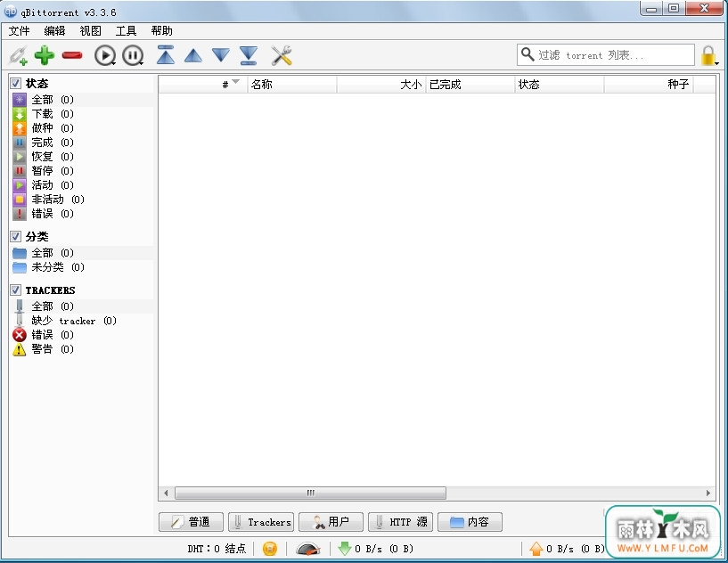728x563 pixels.
Task: Select the 完成 (0) status filter
Action: click(x=82, y=143)
